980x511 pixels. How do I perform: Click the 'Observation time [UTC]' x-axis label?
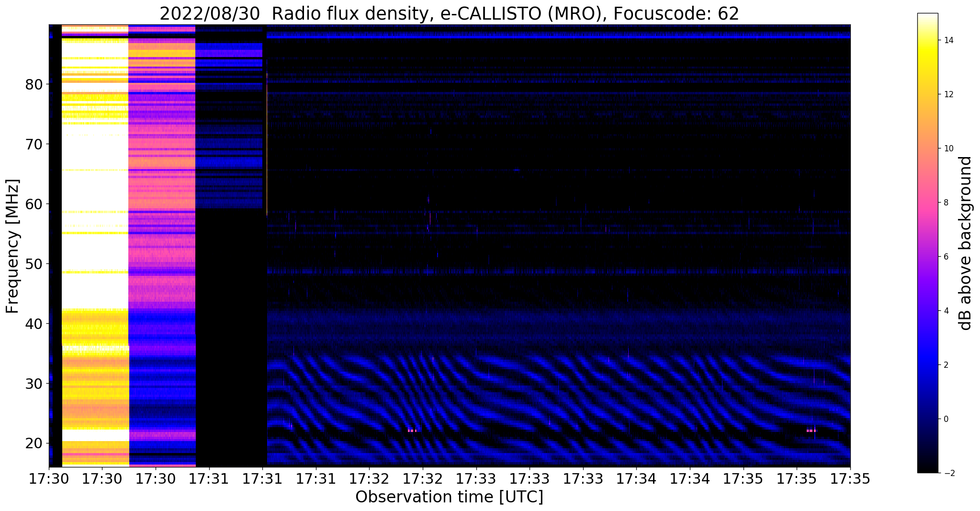point(449,497)
